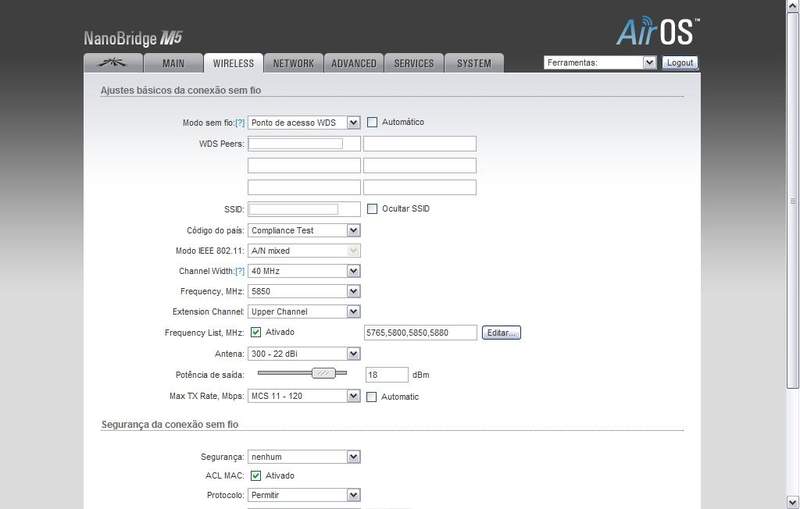This screenshot has height=509, width=800.
Task: Go to the NETWORK tab
Action: [293, 63]
